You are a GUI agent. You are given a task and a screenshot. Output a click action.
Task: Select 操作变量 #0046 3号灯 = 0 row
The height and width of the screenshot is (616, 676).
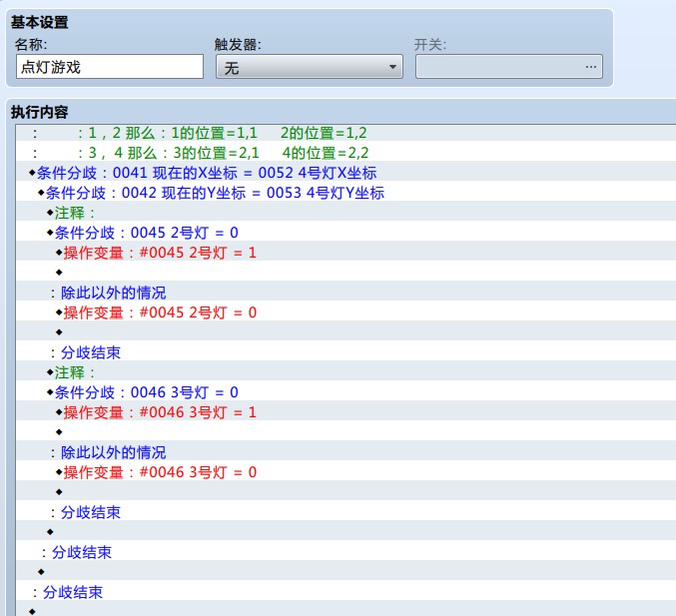coord(345,472)
